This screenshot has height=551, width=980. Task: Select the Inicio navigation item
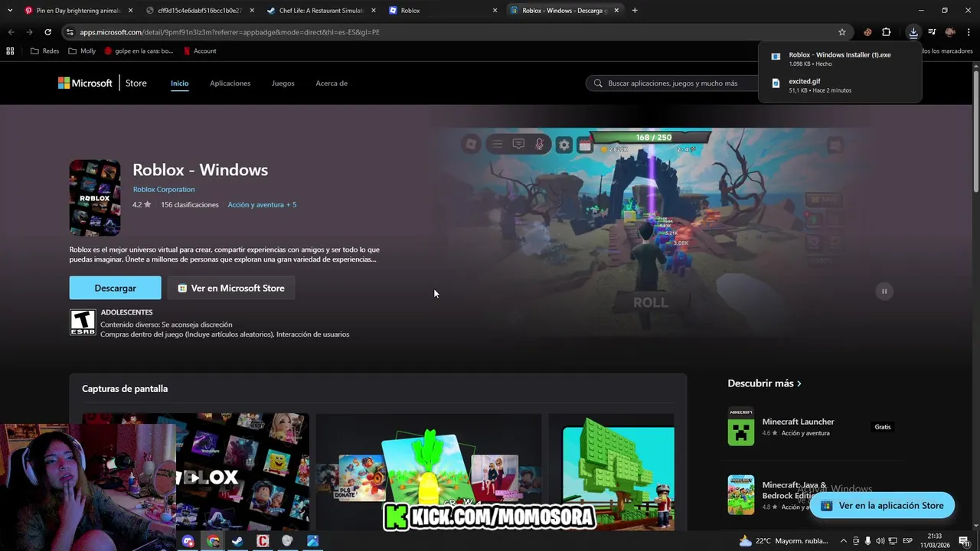(179, 83)
